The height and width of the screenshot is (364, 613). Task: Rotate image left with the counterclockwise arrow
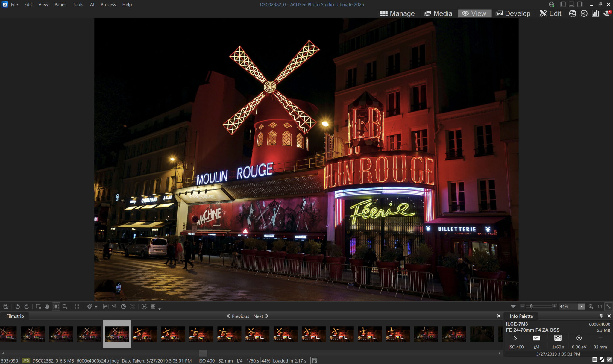click(x=17, y=307)
